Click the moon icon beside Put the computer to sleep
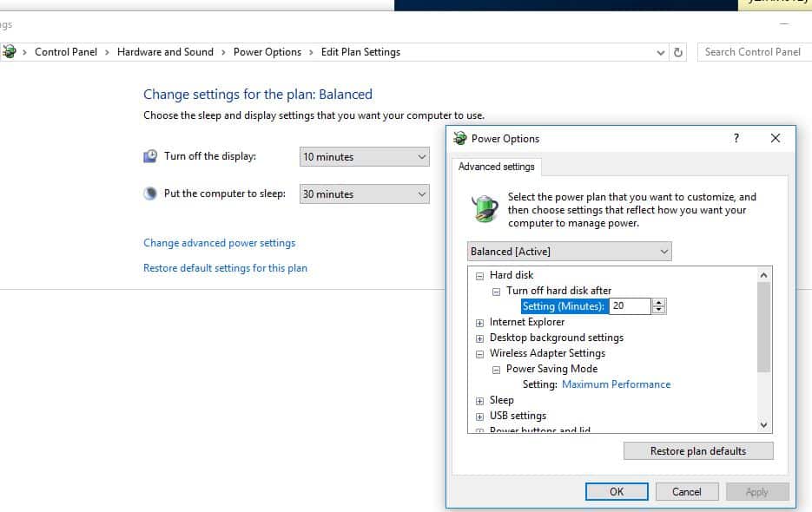Image resolution: width=812 pixels, height=512 pixels. click(x=151, y=194)
